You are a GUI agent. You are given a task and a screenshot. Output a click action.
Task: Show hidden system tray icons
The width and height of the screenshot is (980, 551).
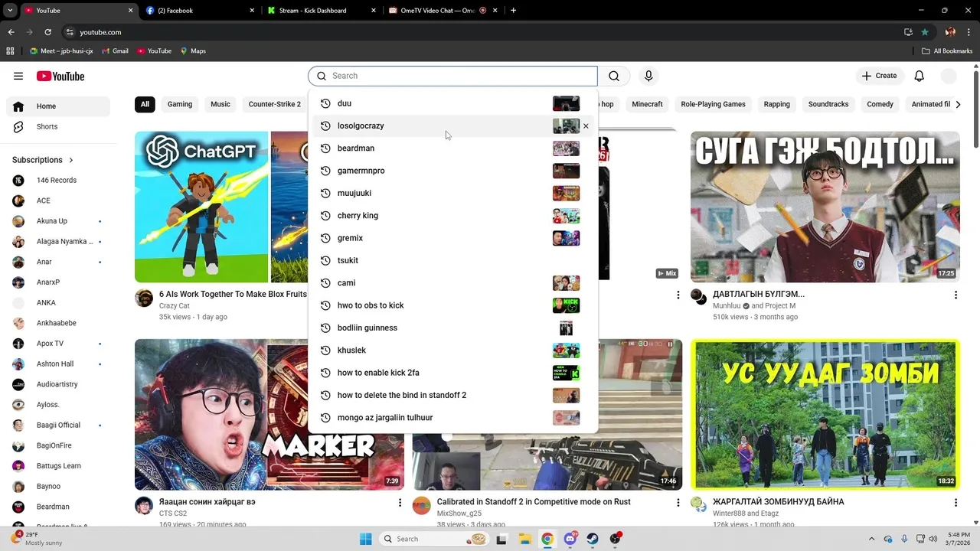[871, 539]
